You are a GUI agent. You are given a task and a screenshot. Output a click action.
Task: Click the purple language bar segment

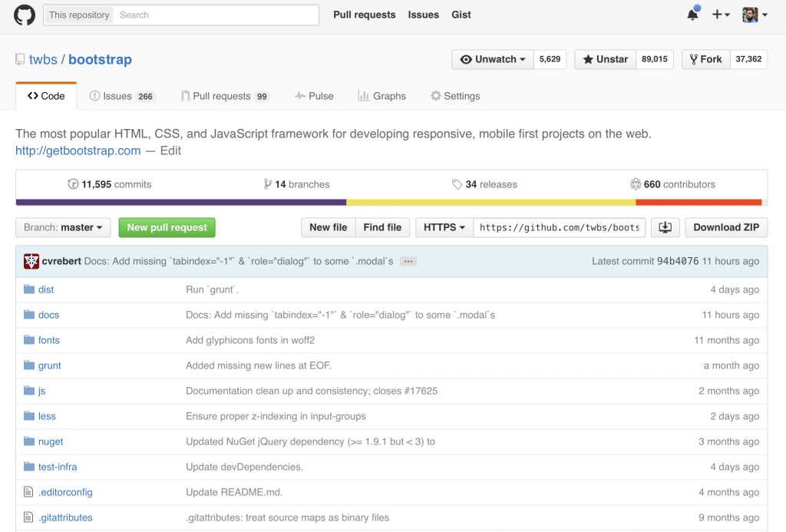click(x=180, y=203)
